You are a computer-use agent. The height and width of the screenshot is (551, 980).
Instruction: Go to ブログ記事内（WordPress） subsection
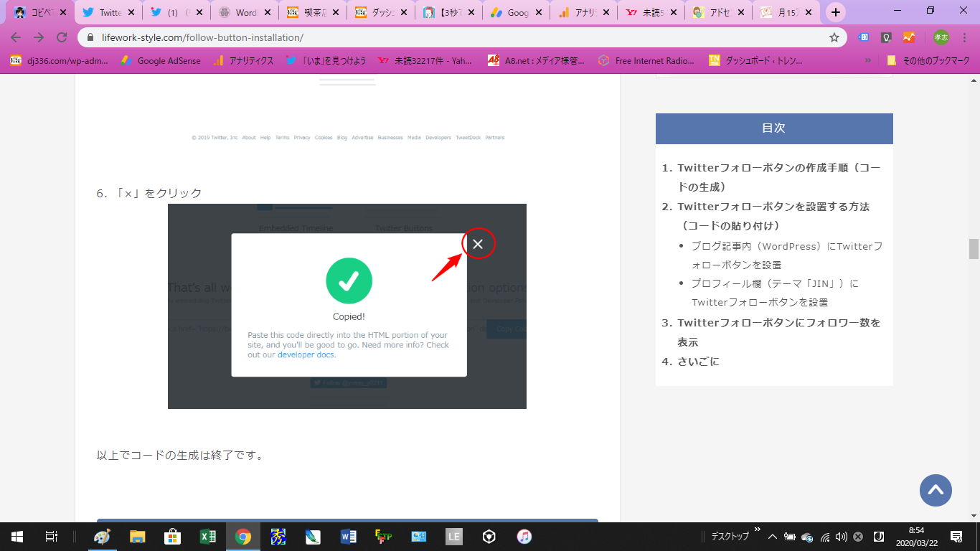[787, 255]
